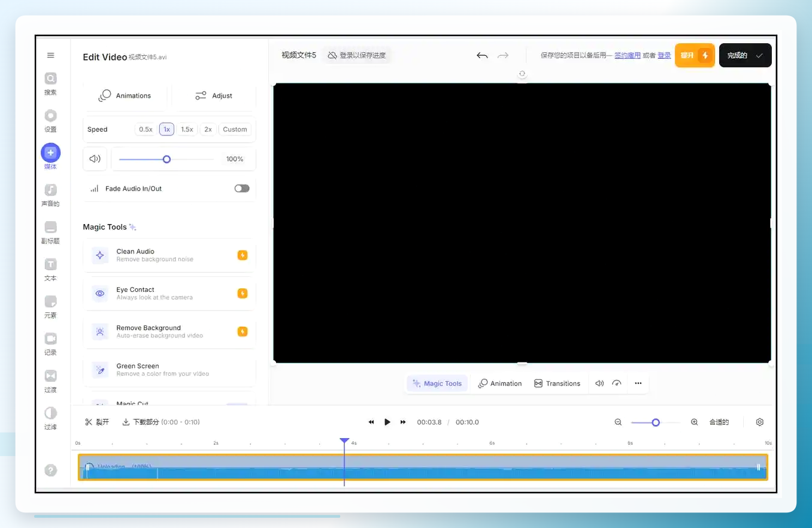Open the 过滤 filters sidebar section
This screenshot has height=528, width=812.
50,418
